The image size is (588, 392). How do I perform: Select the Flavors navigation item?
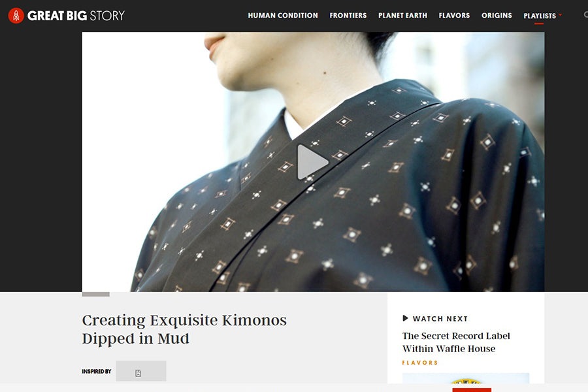pyautogui.click(x=454, y=16)
